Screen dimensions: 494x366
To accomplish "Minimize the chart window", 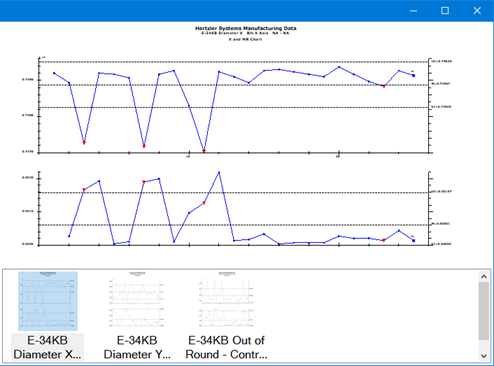I will (x=413, y=11).
